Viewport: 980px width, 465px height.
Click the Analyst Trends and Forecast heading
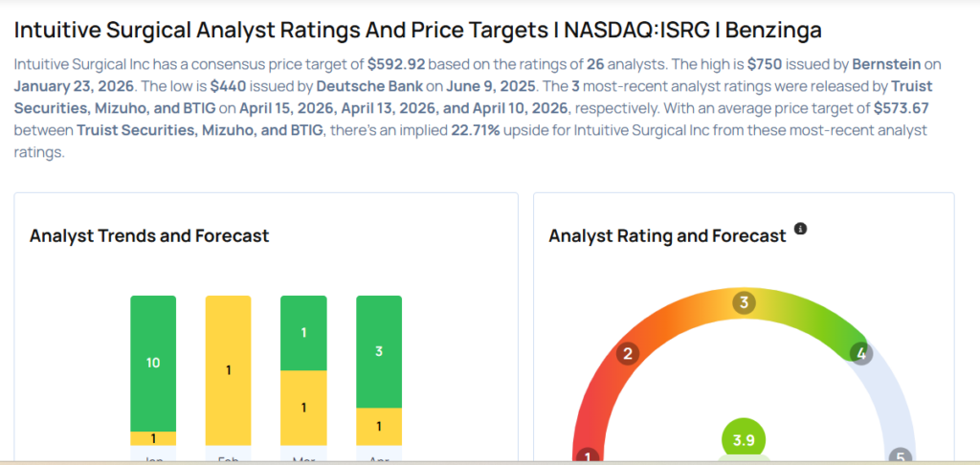[149, 235]
